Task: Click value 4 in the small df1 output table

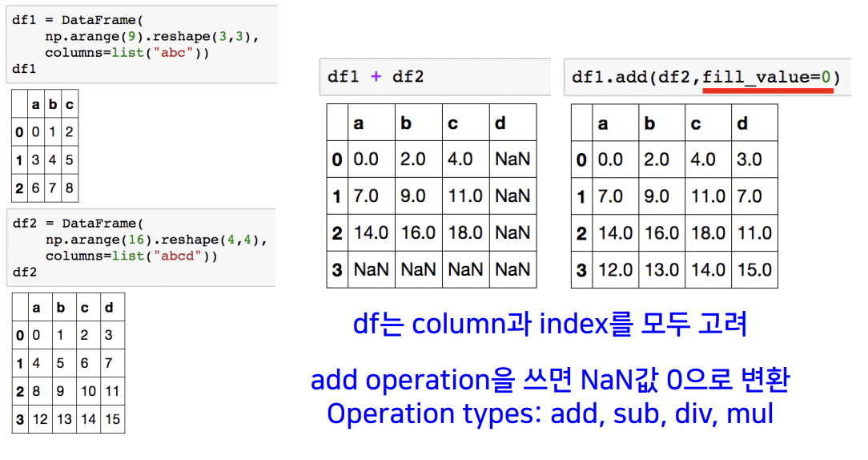Action: [x=53, y=160]
